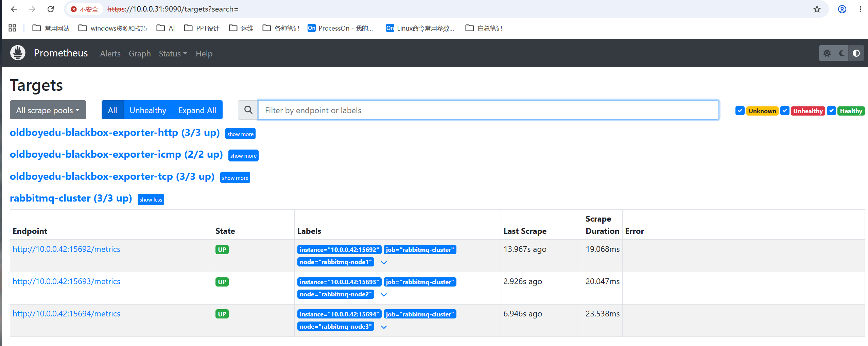Open the Status navigation dropdown

[173, 53]
